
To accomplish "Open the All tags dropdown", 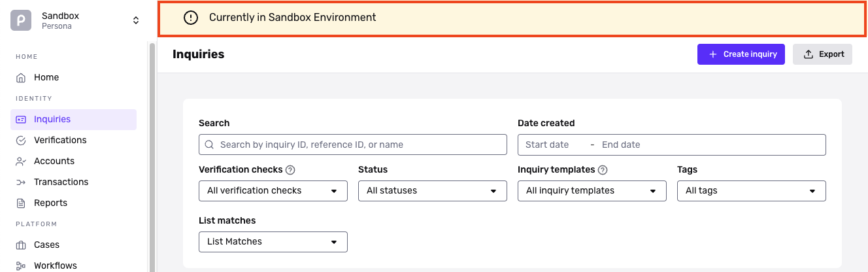I will tap(751, 191).
